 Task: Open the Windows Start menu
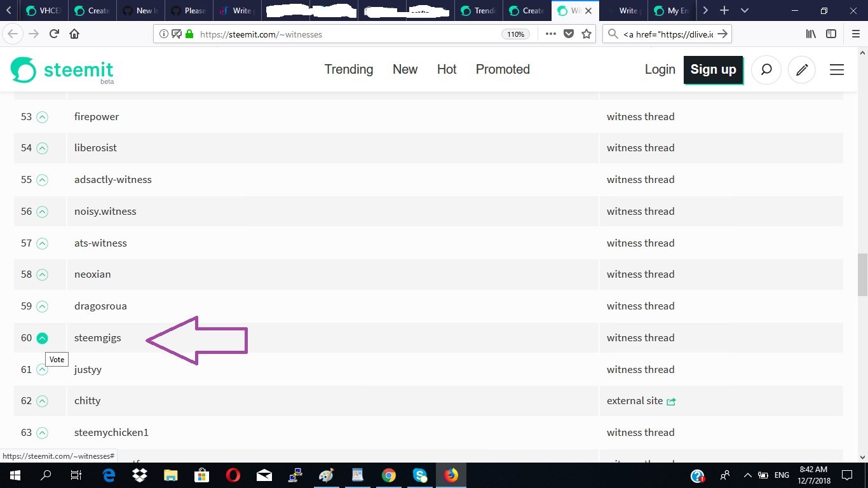click(x=14, y=475)
